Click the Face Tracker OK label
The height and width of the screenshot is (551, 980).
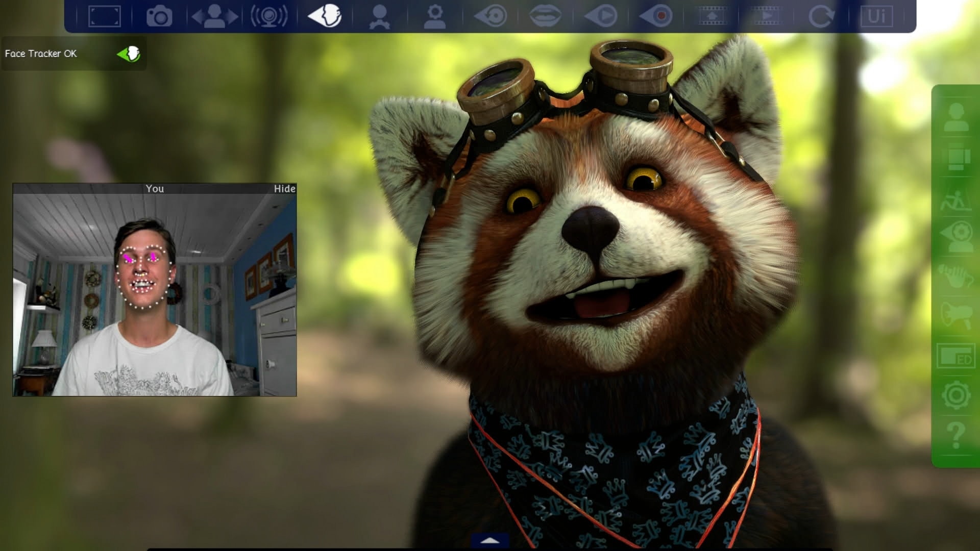41,54
